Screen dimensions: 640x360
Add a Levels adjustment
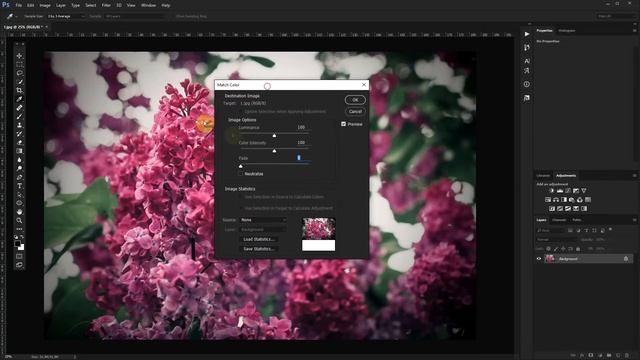click(x=560, y=191)
